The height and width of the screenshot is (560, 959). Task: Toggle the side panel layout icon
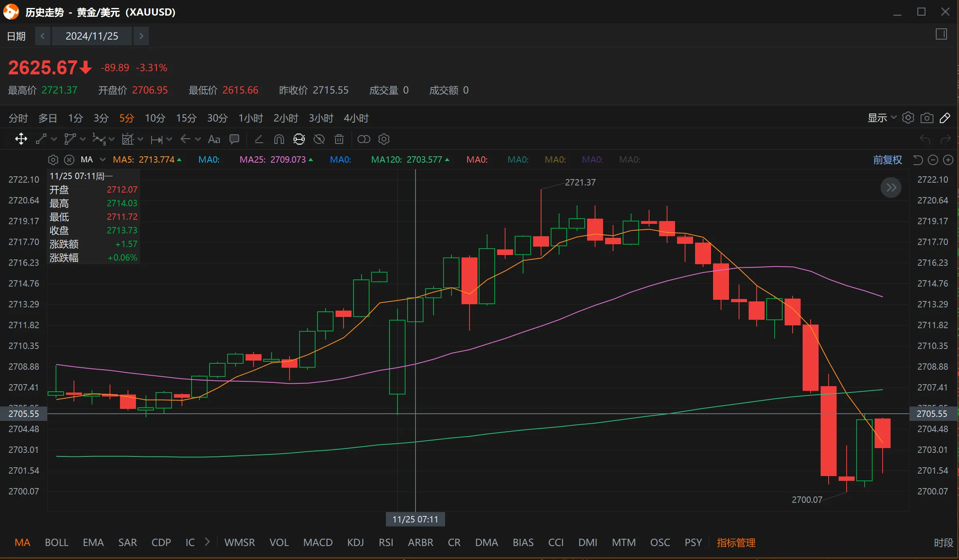[x=941, y=35]
